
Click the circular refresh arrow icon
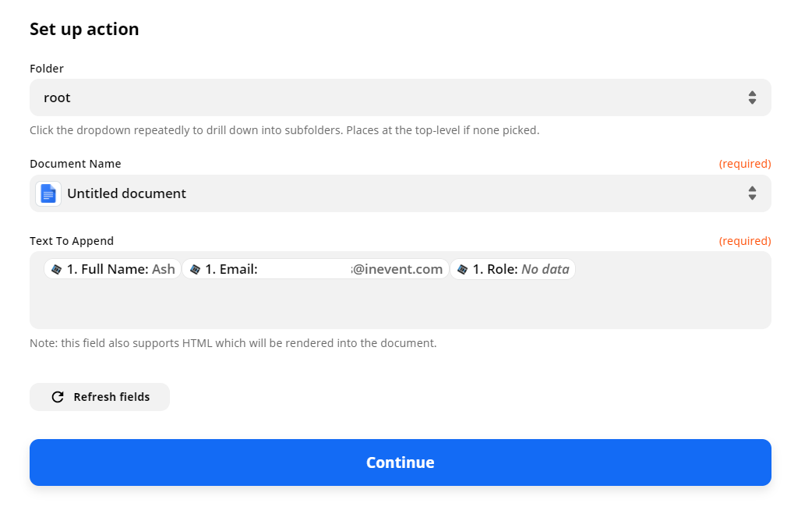coord(58,397)
